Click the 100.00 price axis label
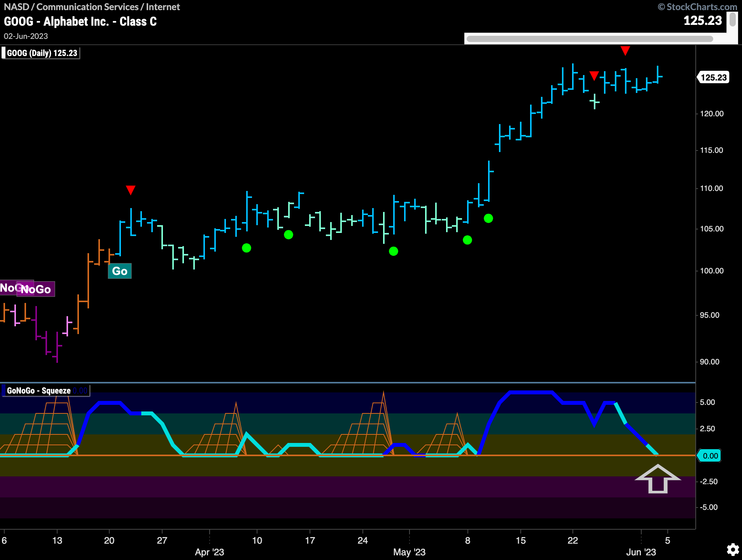742x560 pixels. [x=712, y=271]
